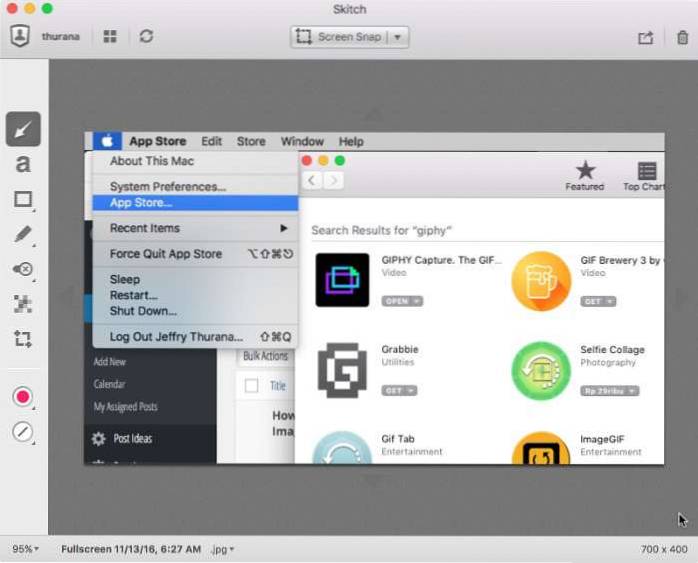This screenshot has width=698, height=563.
Task: Choose Restart… from Apple menu
Action: (195, 295)
